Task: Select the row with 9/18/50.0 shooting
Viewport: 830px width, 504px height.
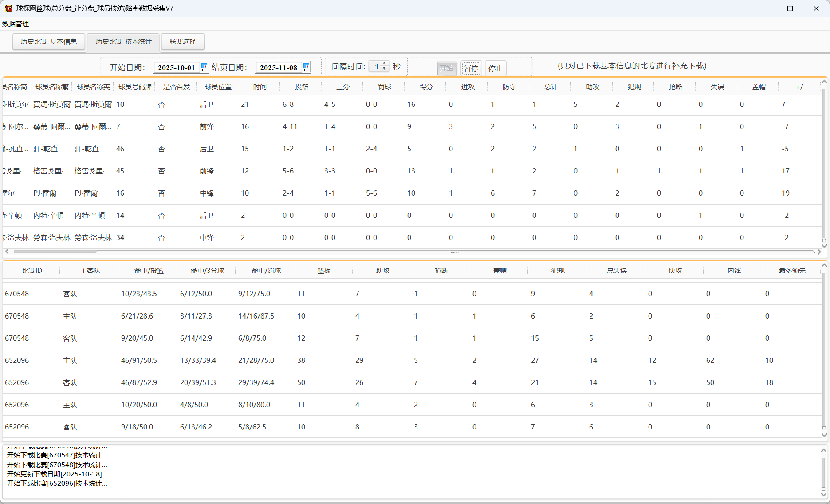Action: tap(412, 427)
